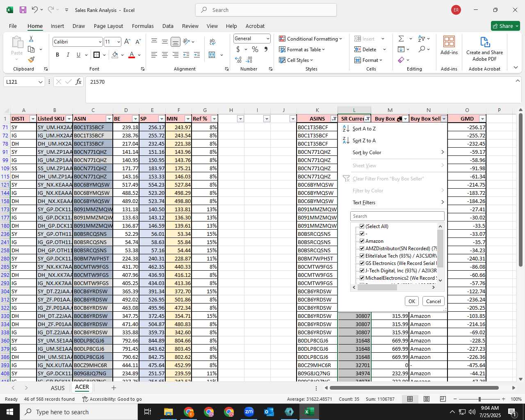The height and width of the screenshot is (420, 525).
Task: Open filter dropdown for ASIN column C
Action: coord(109,119)
